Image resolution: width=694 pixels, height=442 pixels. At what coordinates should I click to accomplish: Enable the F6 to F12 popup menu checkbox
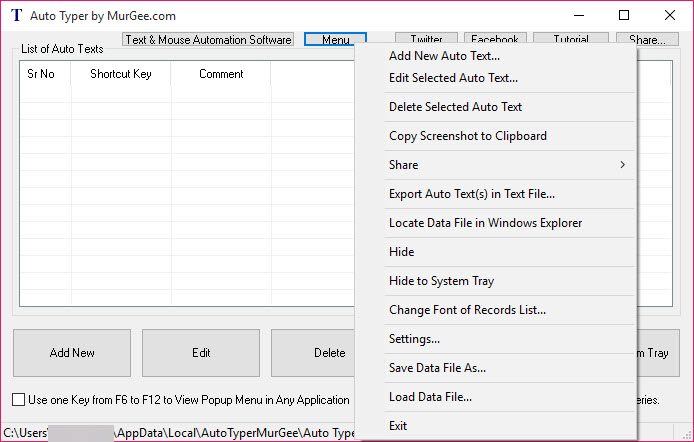click(x=19, y=400)
